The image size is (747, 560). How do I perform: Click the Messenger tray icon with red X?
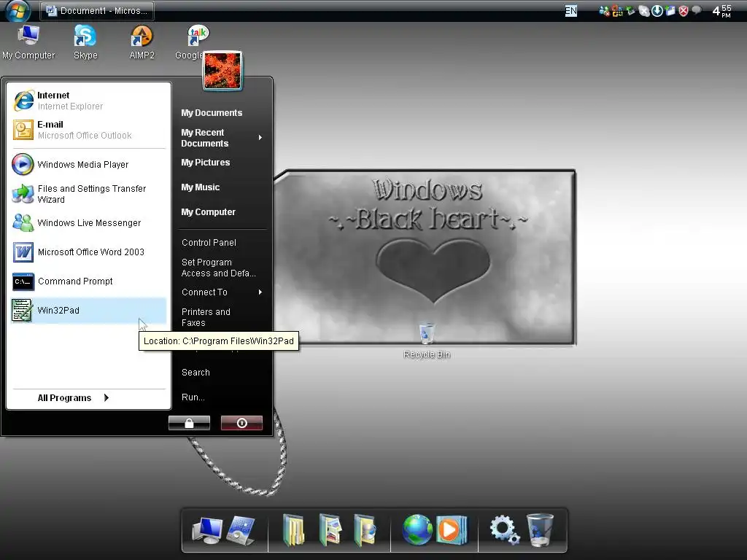coord(604,10)
